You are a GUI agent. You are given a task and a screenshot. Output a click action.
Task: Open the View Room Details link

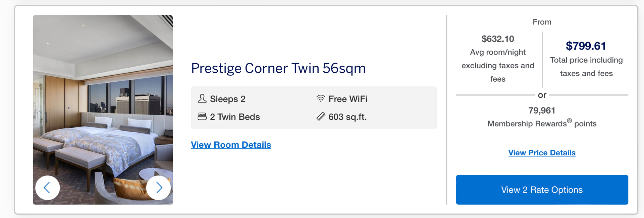[x=231, y=145]
